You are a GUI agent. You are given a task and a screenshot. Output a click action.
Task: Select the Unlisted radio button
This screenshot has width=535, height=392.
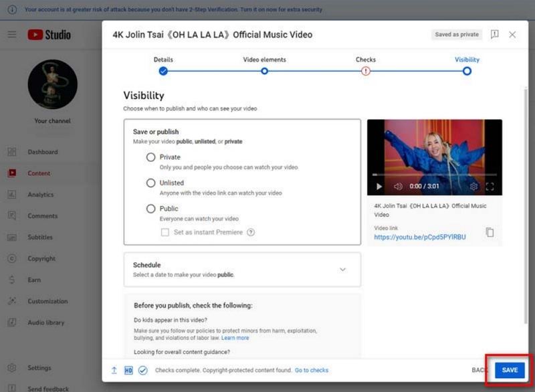point(151,183)
